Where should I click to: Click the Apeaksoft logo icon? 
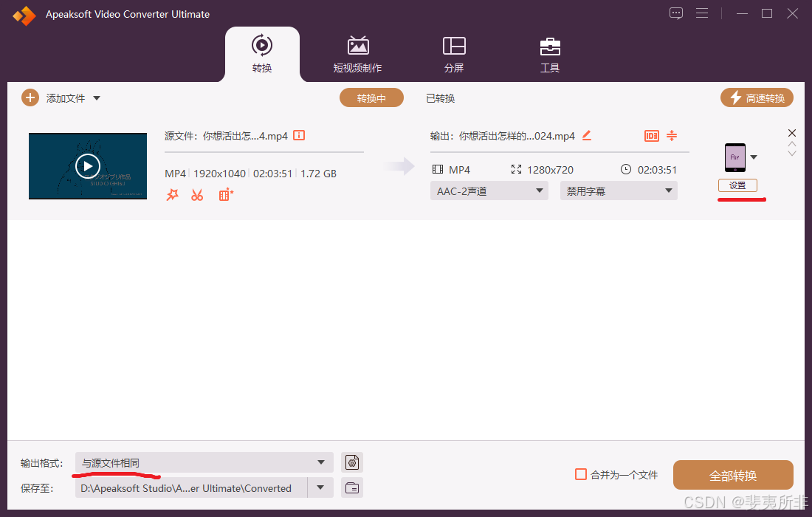(24, 16)
